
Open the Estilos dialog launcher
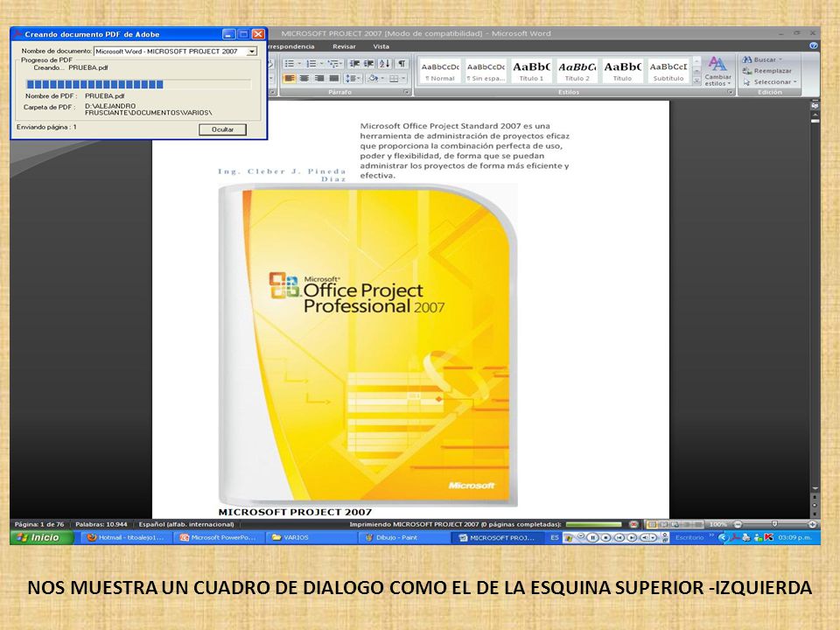click(x=730, y=92)
